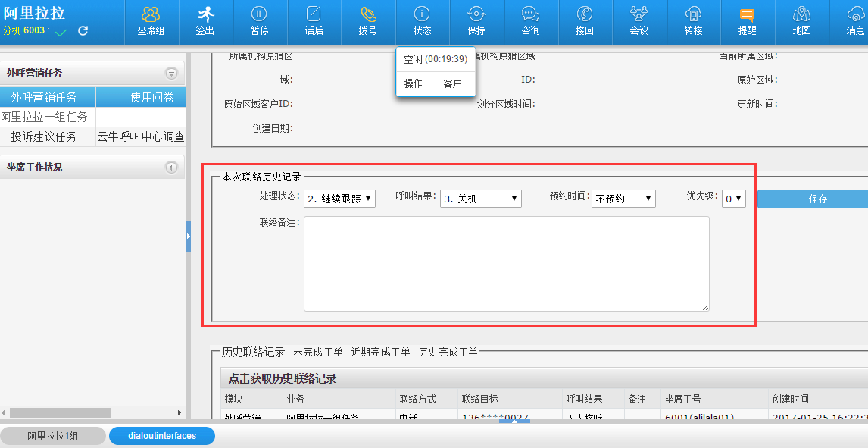The width and height of the screenshot is (868, 448).
Task: Click inside the 联络备注 text area
Action: [x=506, y=263]
